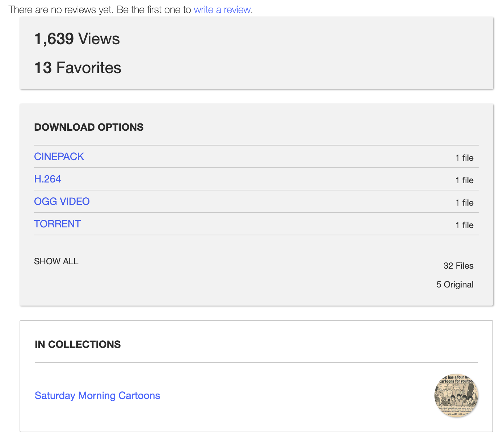
Task: Click the 5 Original files count
Action: click(455, 285)
